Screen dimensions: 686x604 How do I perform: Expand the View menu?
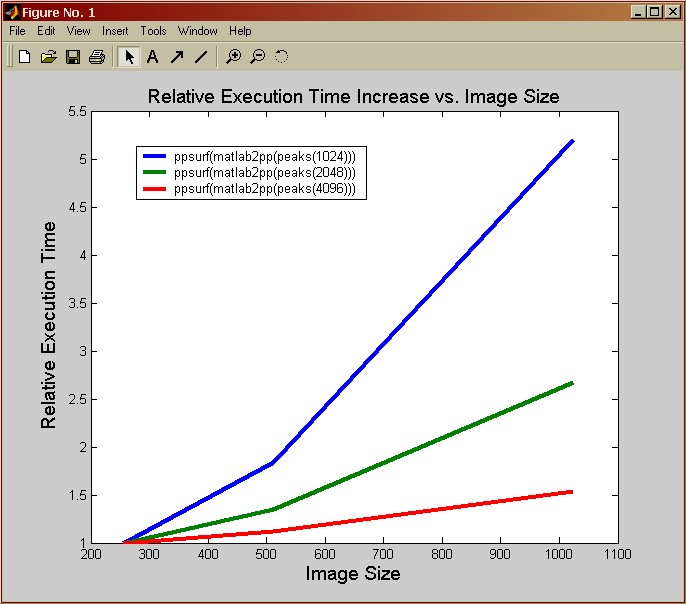tap(78, 31)
